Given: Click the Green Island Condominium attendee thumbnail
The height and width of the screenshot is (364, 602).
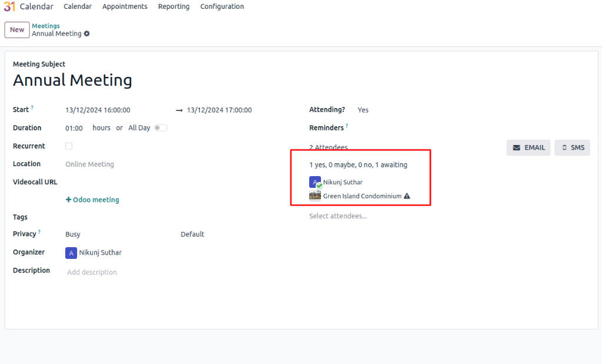Looking at the screenshot, I should (315, 196).
